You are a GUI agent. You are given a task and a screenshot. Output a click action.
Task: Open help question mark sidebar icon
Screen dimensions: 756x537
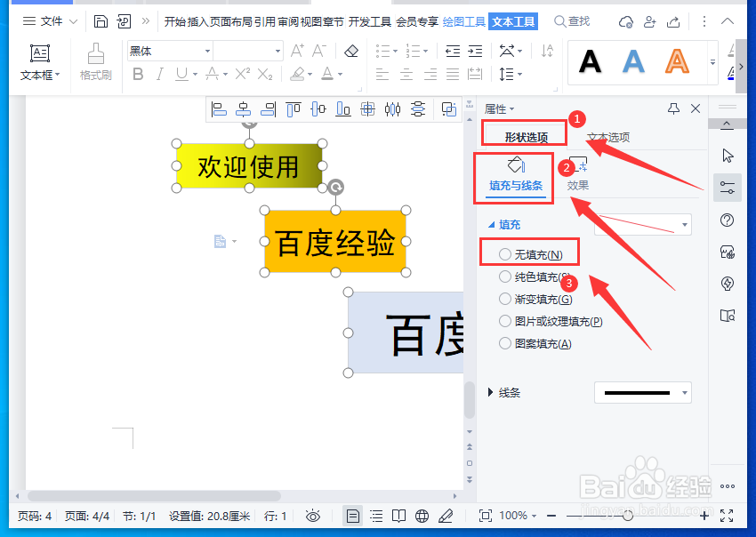click(x=727, y=220)
